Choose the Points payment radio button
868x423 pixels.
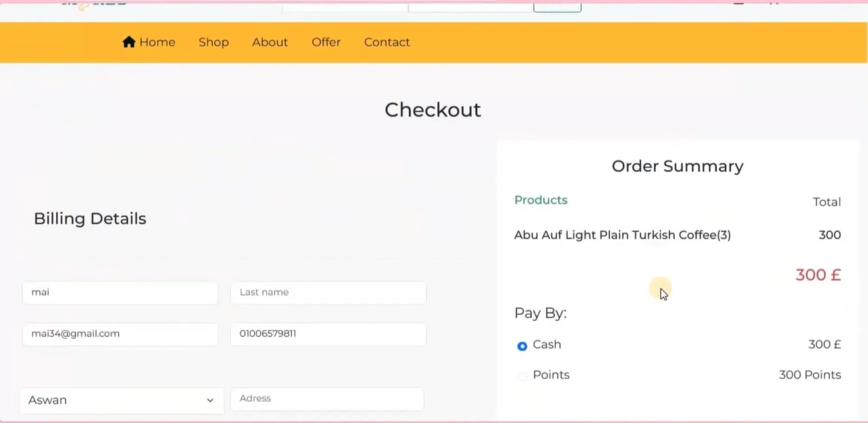click(522, 377)
